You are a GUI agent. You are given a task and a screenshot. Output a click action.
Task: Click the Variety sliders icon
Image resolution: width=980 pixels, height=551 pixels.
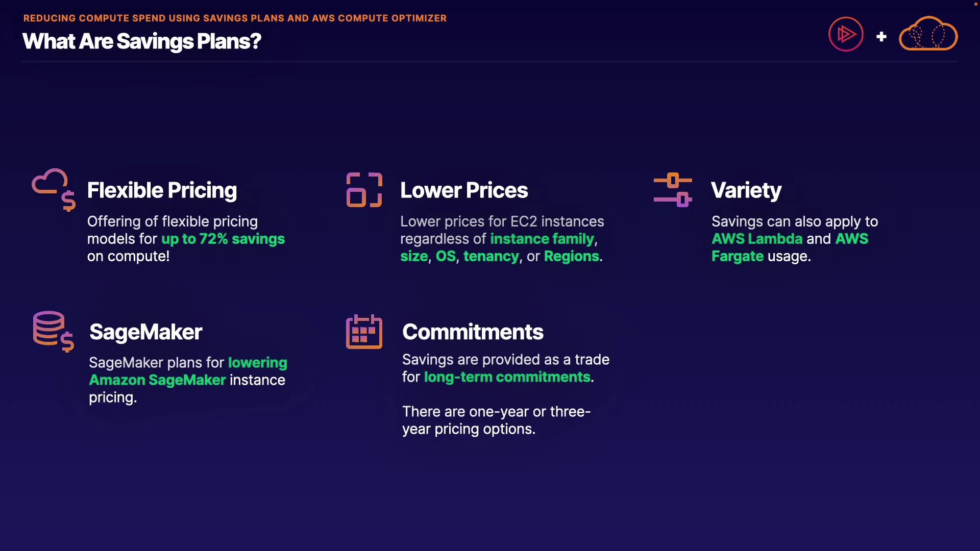pyautogui.click(x=673, y=190)
